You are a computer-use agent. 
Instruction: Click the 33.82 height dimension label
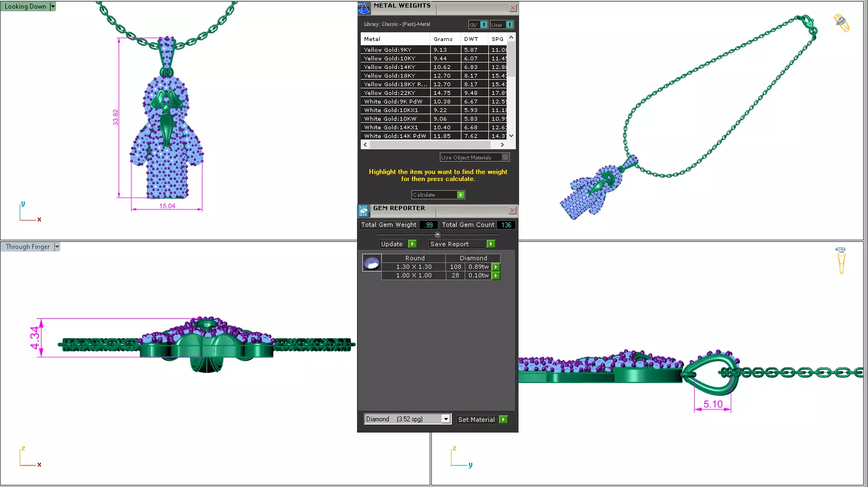click(115, 117)
